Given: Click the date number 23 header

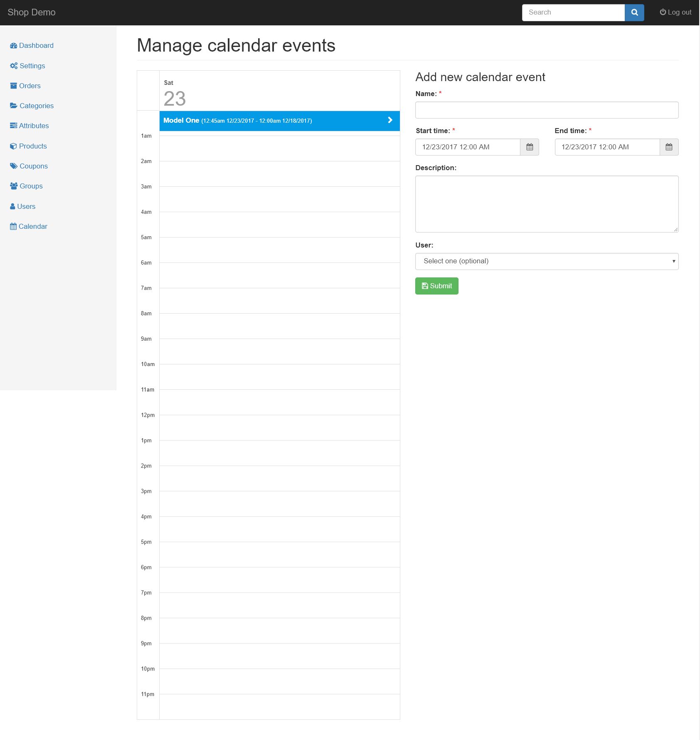Looking at the screenshot, I should 175,99.
